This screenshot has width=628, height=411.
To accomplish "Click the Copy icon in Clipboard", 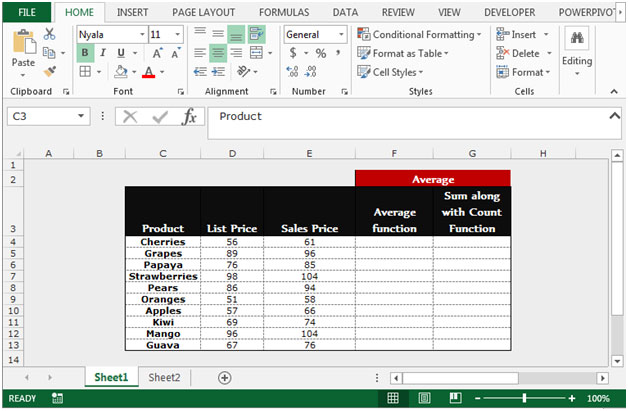I will pyautogui.click(x=49, y=53).
